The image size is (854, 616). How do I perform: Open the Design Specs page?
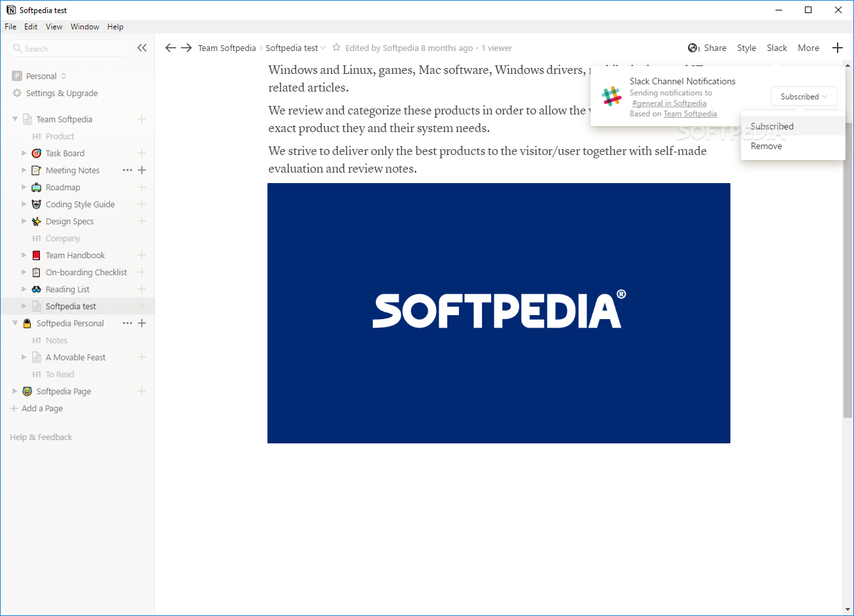click(70, 221)
